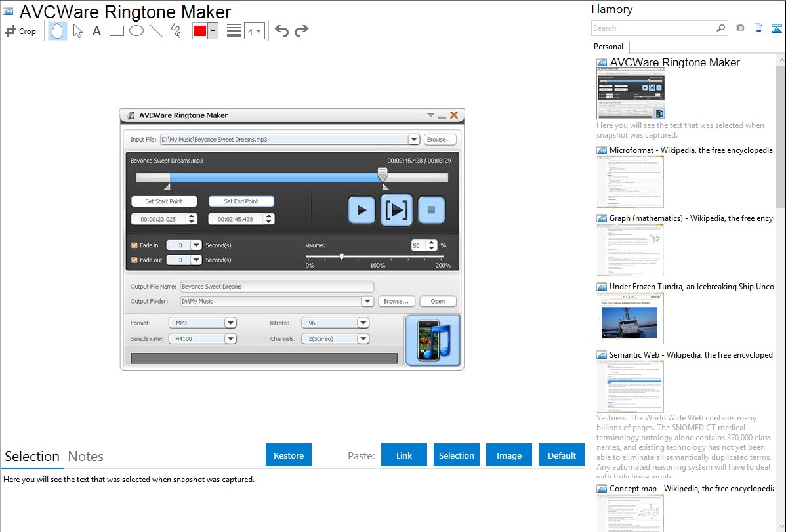Open the Microformat Wikipedia snapshot thumbnail

pos(630,182)
